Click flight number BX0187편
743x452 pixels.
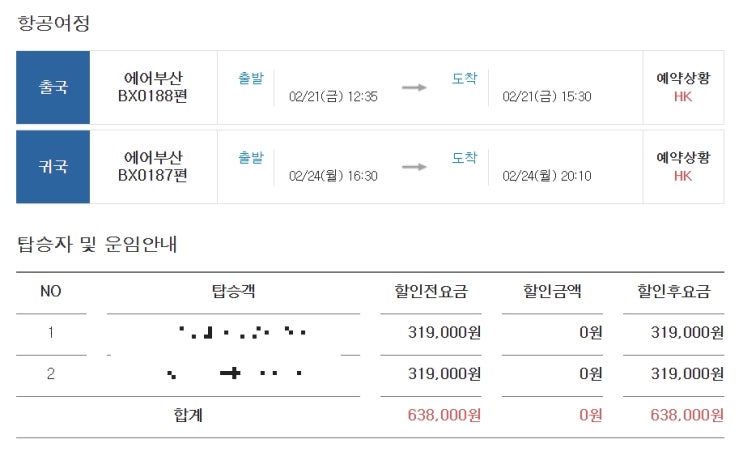pyautogui.click(x=153, y=175)
